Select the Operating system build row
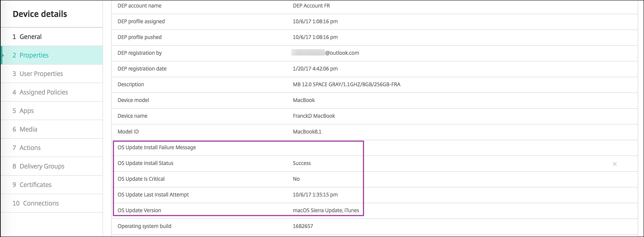The width and height of the screenshot is (644, 237). (144, 226)
